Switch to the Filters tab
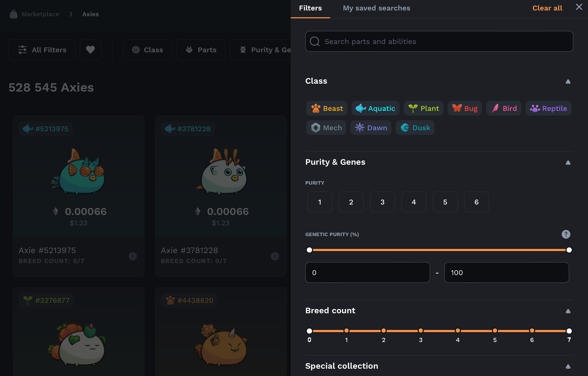Viewport: 588px width, 376px height. [310, 8]
